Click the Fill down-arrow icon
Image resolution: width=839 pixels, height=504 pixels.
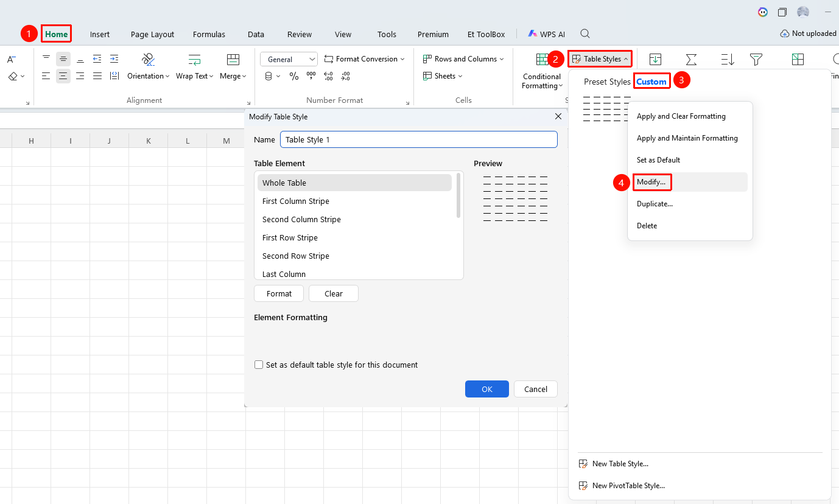[x=655, y=59]
